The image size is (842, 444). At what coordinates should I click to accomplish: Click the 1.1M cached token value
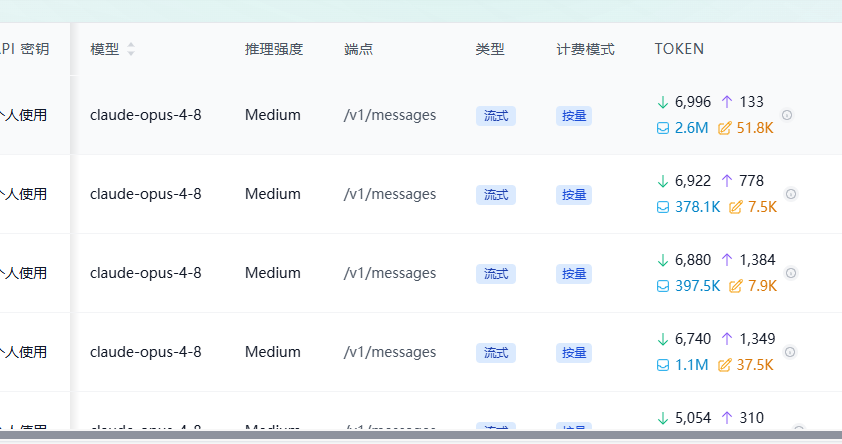(x=692, y=365)
